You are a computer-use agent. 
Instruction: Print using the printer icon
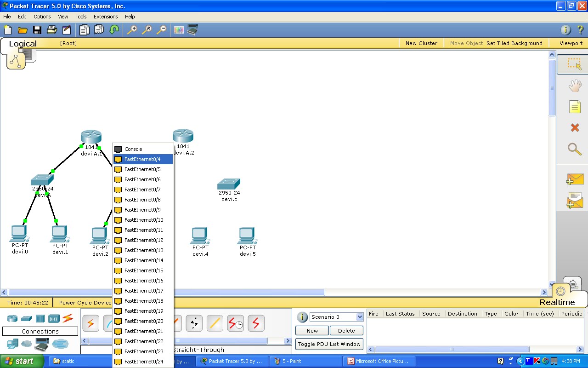tap(52, 30)
